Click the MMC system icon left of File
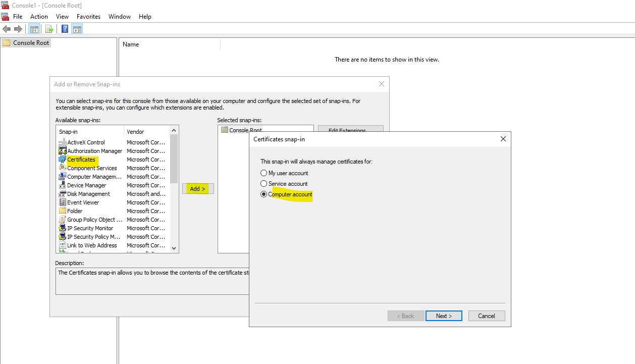Viewport: 635px width, 364px height. (x=5, y=17)
